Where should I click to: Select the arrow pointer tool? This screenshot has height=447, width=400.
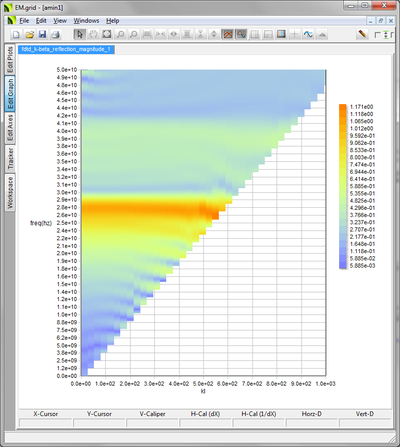point(80,34)
